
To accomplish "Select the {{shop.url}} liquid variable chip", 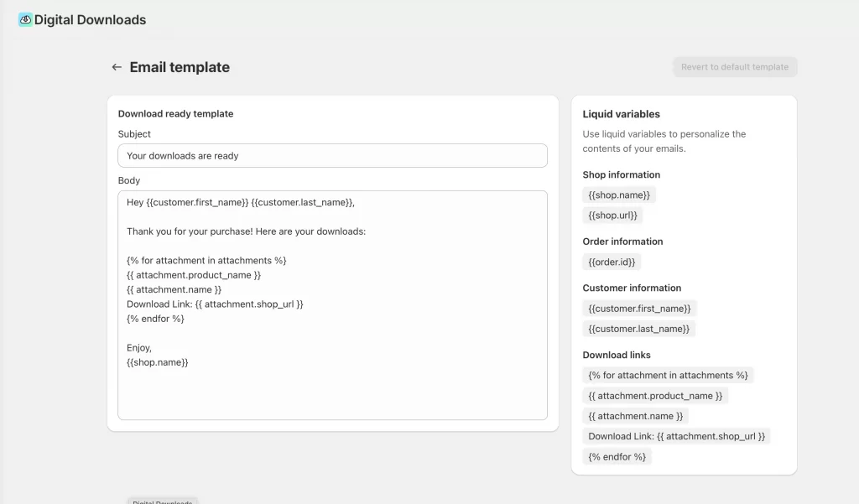I will coord(613,216).
